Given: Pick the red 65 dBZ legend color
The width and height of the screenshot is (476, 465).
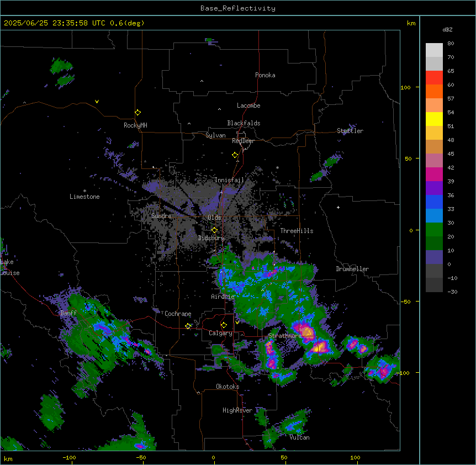Looking at the screenshot, I should pos(434,78).
